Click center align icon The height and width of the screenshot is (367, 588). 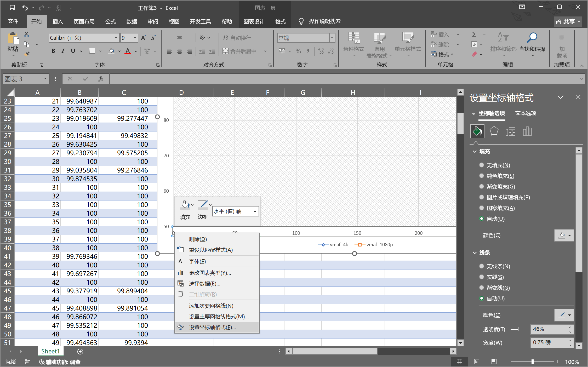(x=180, y=51)
